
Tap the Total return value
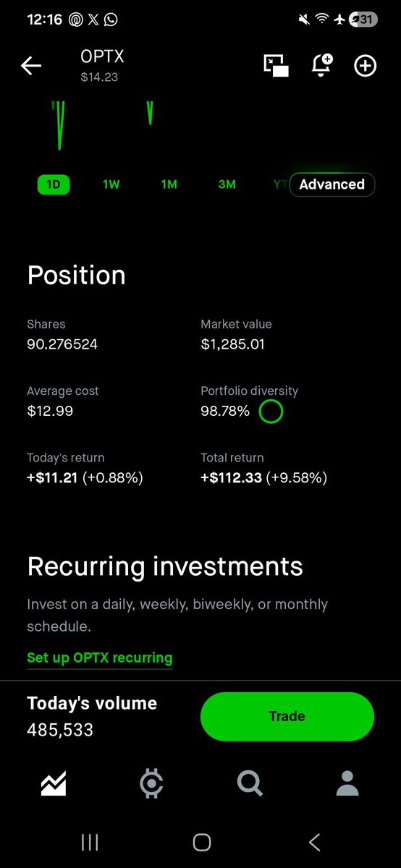tap(264, 478)
